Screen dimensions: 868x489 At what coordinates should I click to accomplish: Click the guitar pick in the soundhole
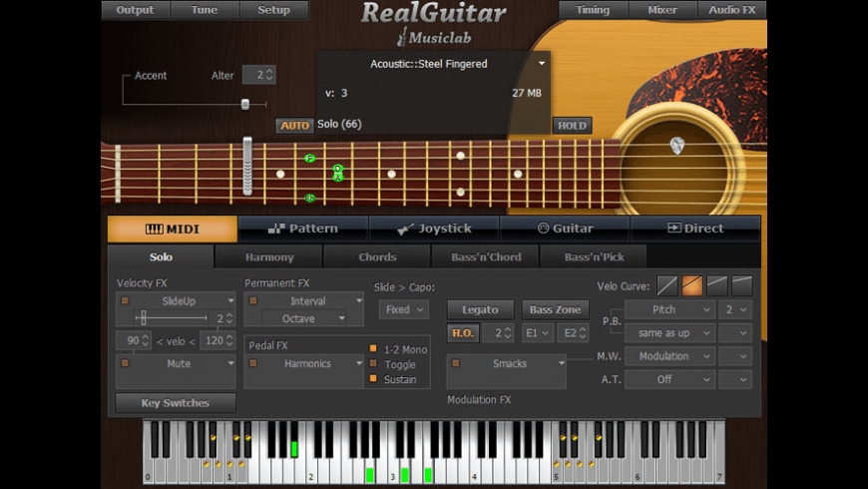click(x=675, y=146)
